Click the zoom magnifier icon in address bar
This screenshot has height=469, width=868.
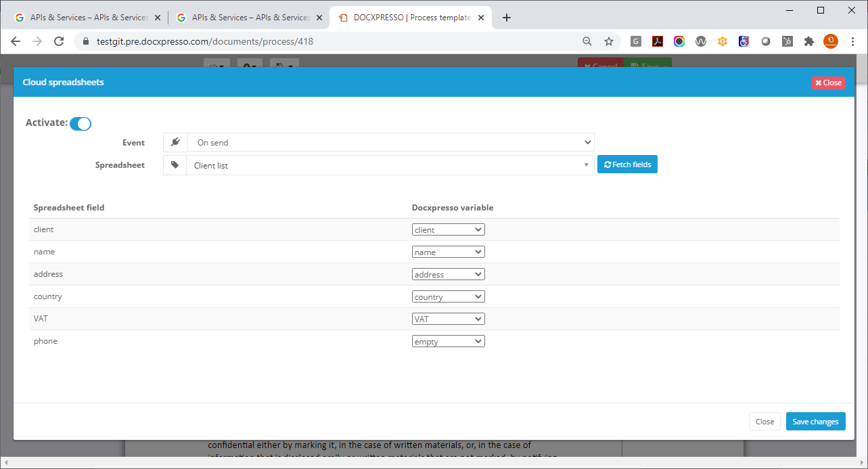tap(587, 41)
